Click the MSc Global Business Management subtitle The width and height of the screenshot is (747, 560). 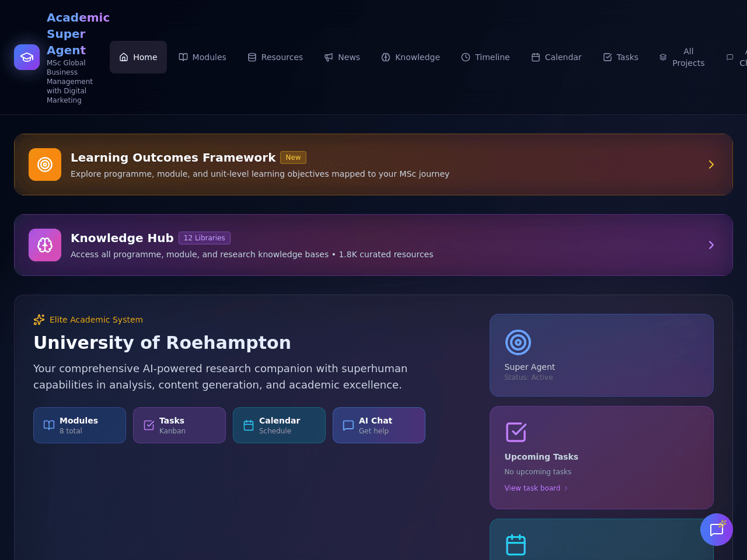[x=70, y=82]
